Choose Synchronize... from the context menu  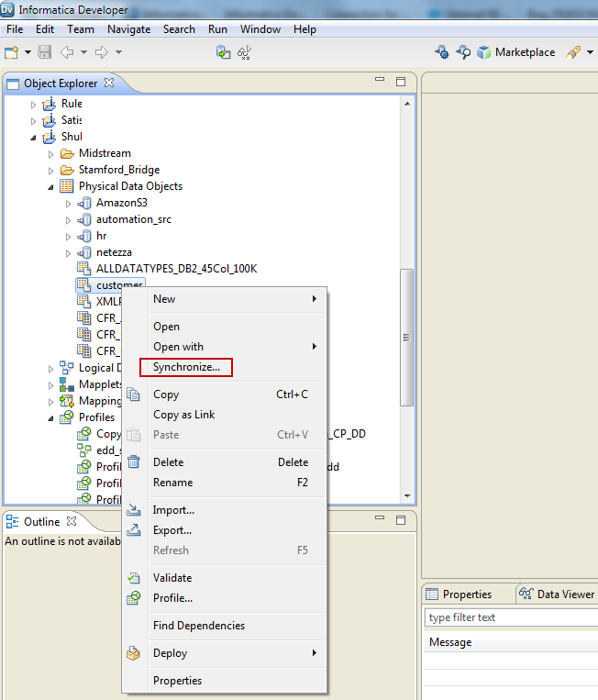coord(186,367)
